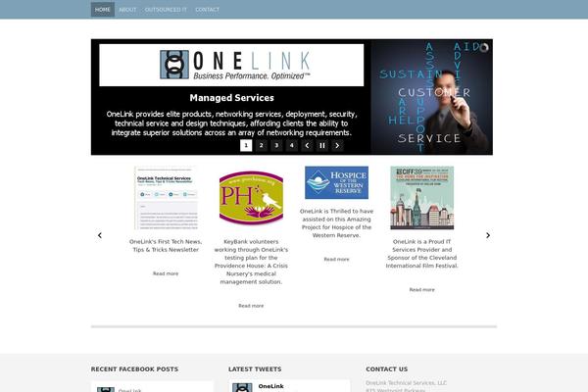Click the 'OneLink is Thrilled' Hospice caption

point(336,223)
